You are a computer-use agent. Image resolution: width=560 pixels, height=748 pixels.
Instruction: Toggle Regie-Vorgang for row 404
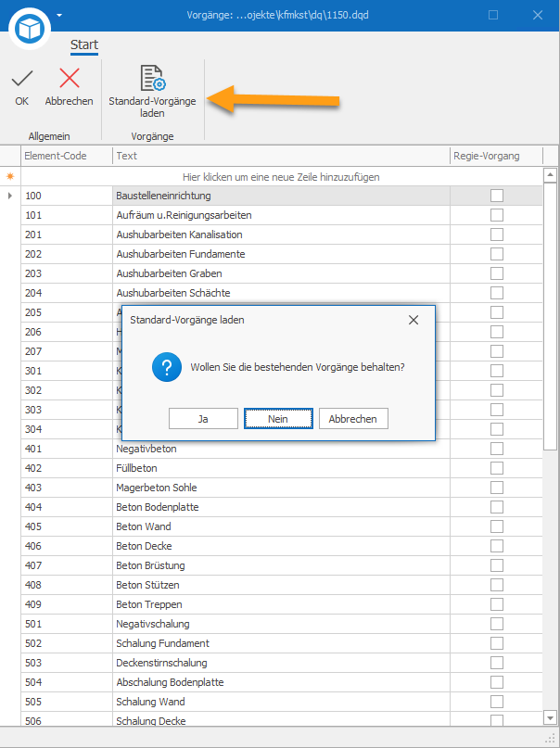tap(497, 507)
